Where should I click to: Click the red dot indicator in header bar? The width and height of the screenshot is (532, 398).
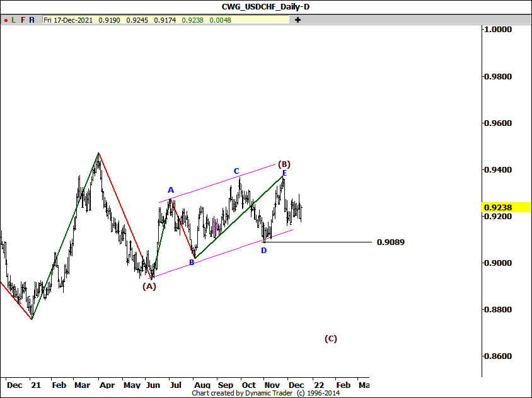point(6,20)
